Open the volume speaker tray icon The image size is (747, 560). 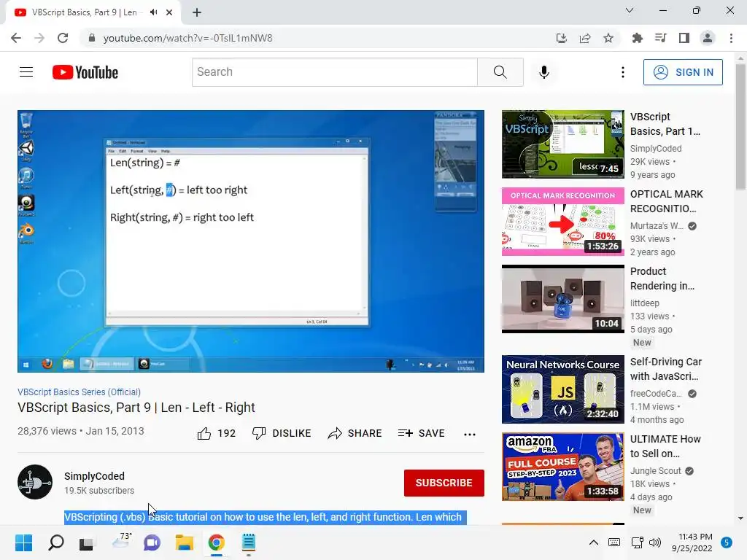click(655, 542)
